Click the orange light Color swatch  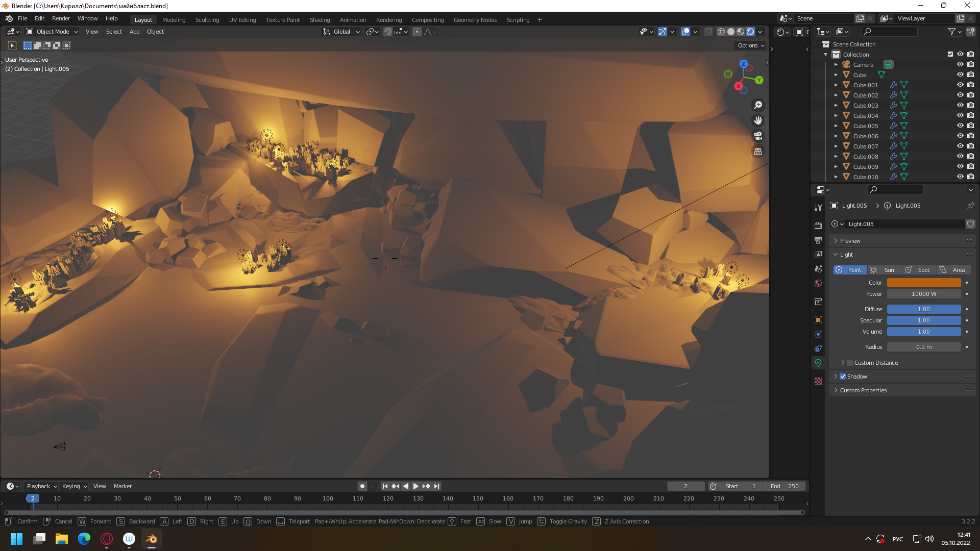coord(923,283)
